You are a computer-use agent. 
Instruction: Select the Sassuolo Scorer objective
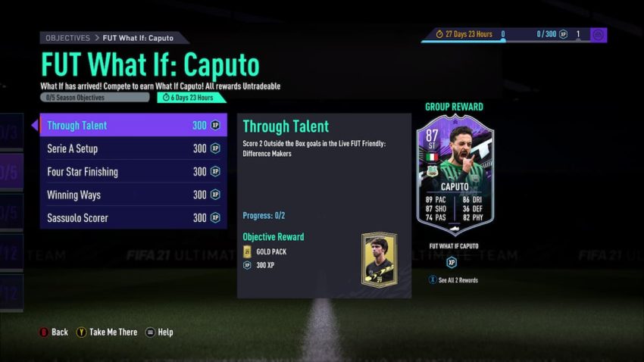133,217
